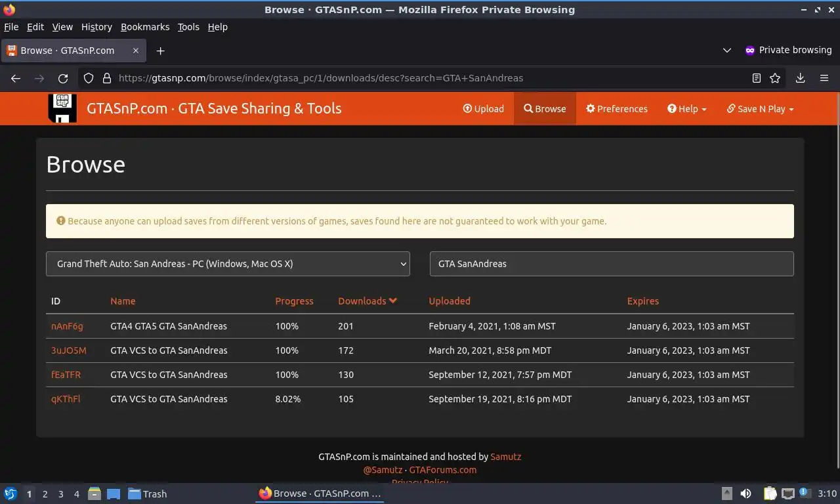Click the Firefox window button in taskbar
The image size is (840, 504).
[x=320, y=493]
